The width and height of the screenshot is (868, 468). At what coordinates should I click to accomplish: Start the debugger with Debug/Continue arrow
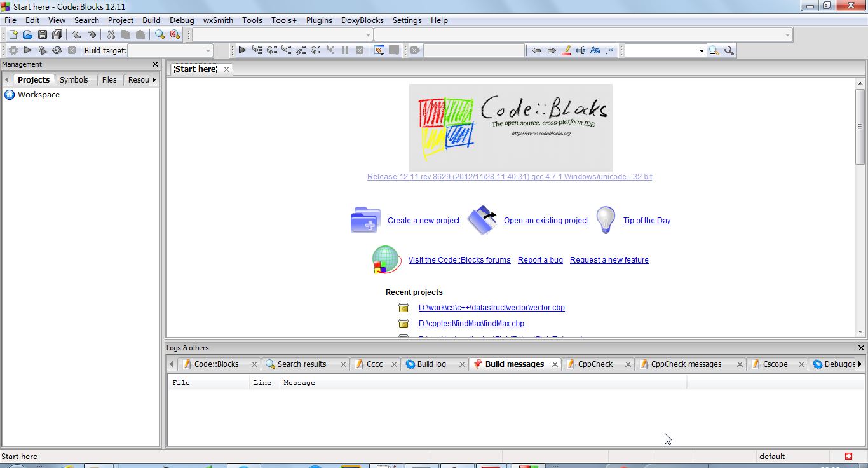[x=242, y=50]
